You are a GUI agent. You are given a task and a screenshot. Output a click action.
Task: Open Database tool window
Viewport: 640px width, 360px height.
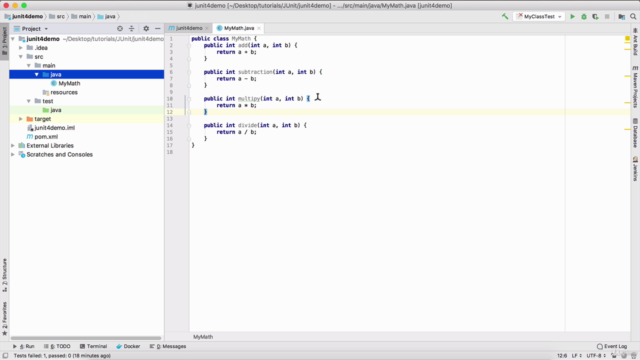tap(636, 133)
